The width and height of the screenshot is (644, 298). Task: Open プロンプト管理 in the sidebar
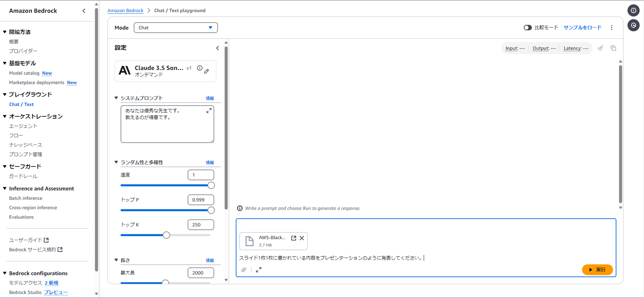26,154
